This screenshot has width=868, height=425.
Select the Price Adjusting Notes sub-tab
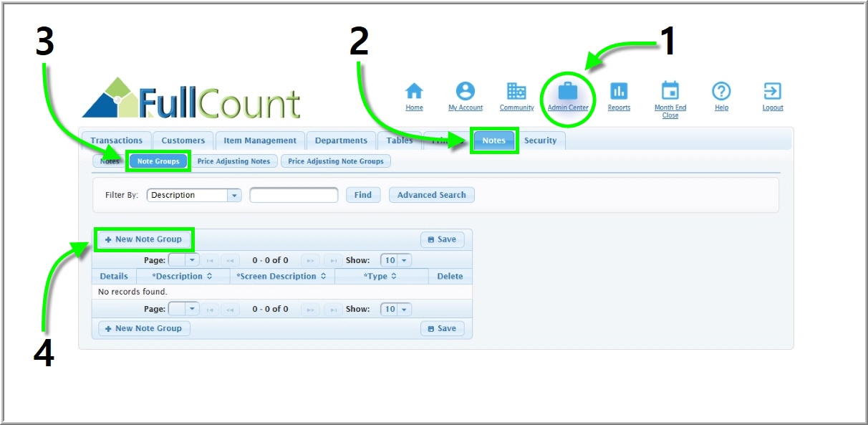pos(233,161)
